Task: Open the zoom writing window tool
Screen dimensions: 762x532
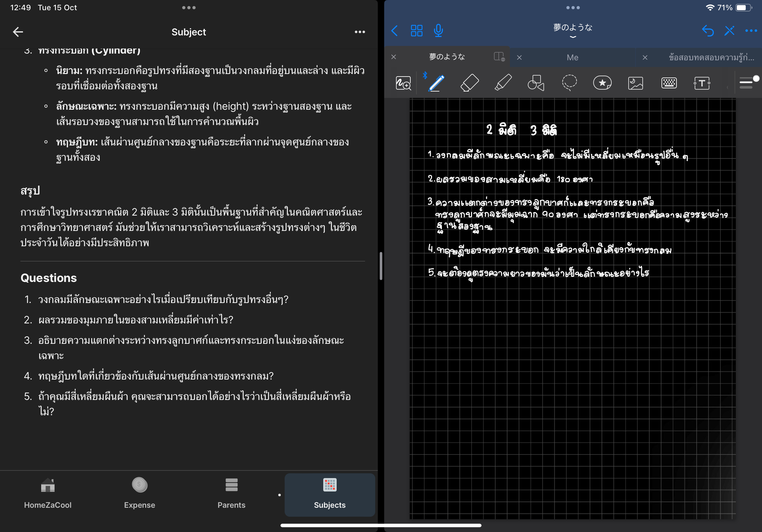Action: pos(403,83)
